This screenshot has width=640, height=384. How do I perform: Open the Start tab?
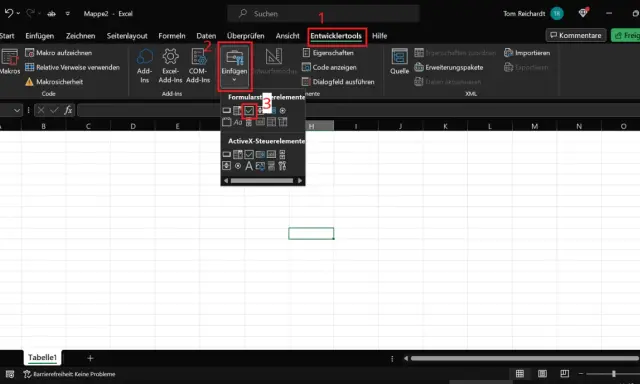coord(7,36)
